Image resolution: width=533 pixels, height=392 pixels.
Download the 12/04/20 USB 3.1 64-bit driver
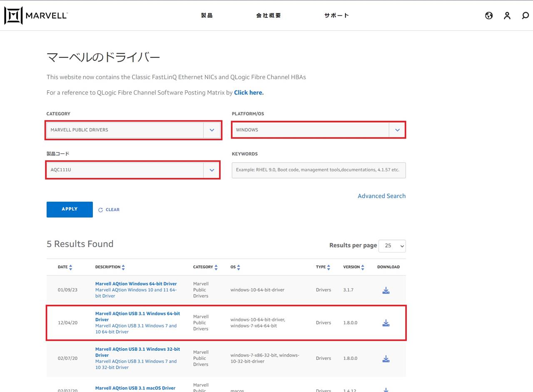click(x=386, y=323)
